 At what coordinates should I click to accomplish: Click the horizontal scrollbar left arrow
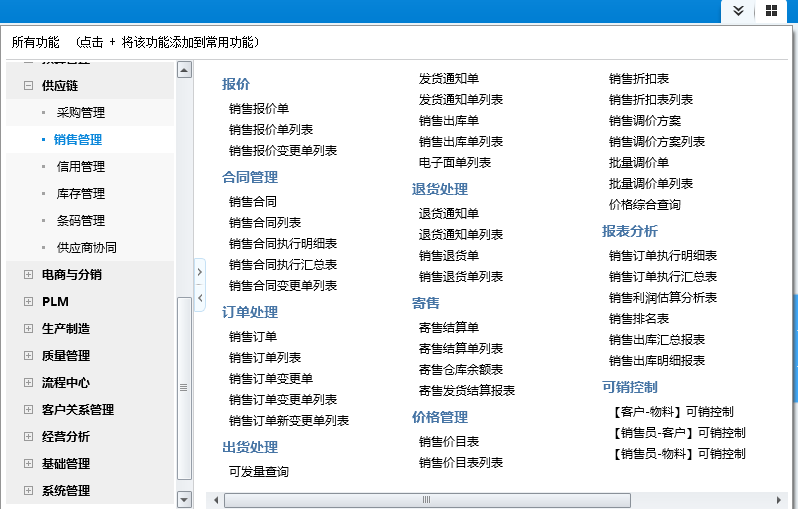click(215, 499)
